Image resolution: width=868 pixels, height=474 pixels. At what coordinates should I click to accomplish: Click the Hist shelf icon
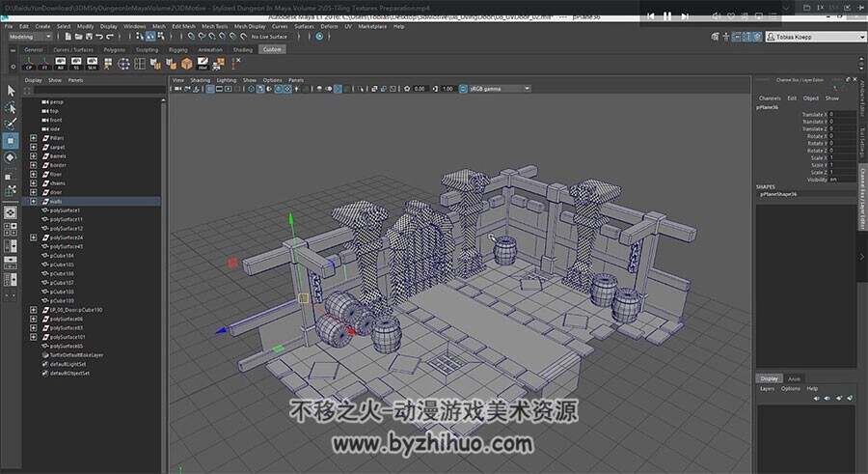click(203, 64)
